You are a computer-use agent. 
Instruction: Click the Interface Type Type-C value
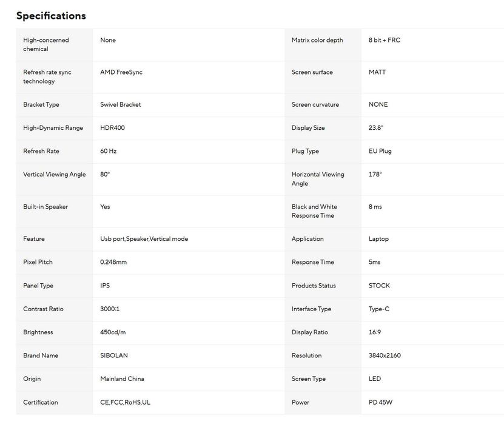coord(379,309)
